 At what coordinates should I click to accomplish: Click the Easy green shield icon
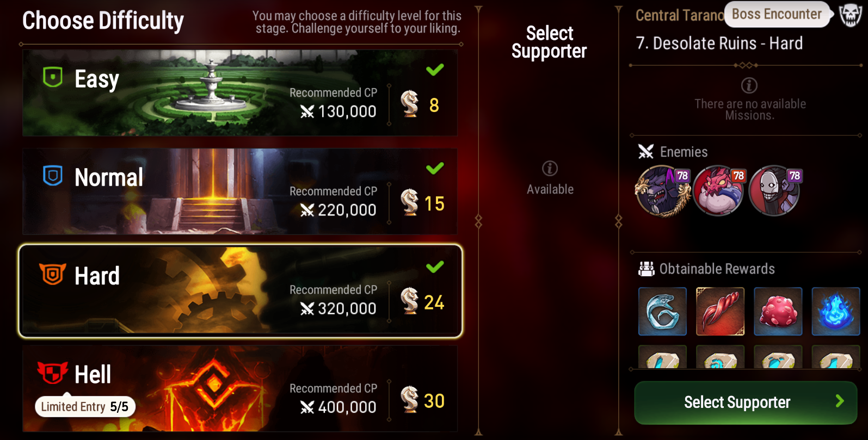point(53,77)
